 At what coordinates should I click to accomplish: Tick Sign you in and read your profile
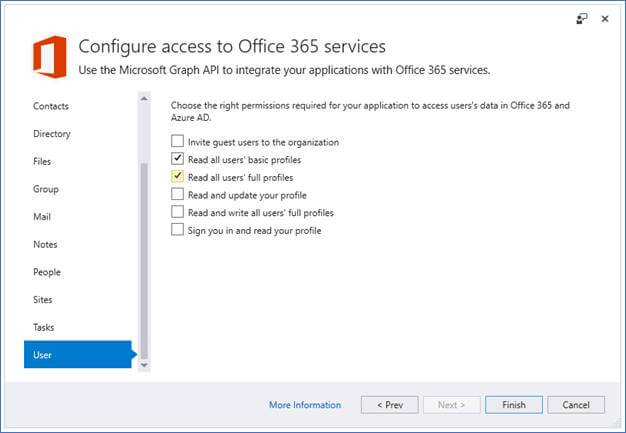coord(178,230)
